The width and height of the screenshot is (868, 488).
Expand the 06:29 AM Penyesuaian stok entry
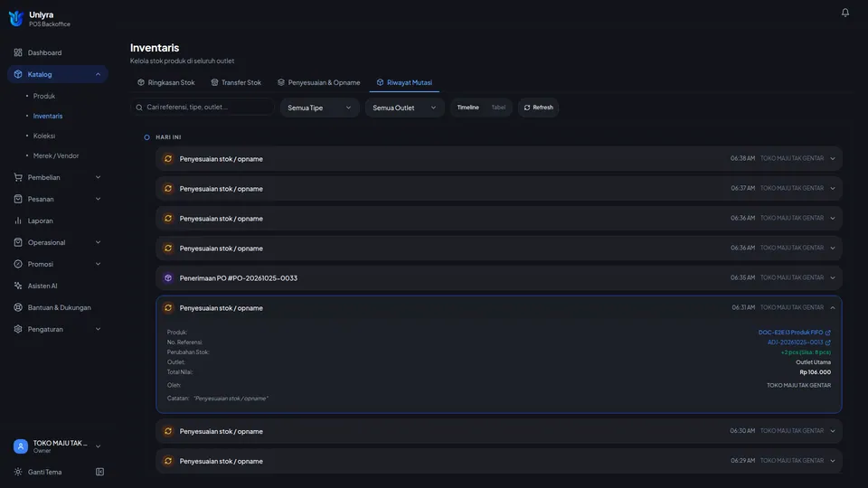coord(499,461)
